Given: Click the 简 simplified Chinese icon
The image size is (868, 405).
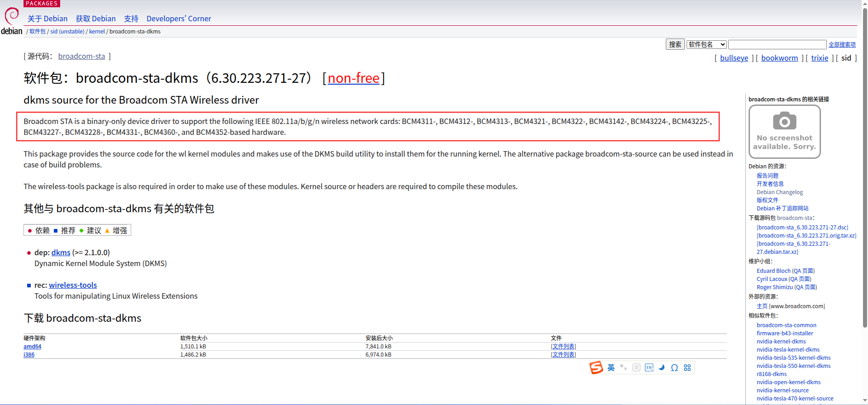Looking at the screenshot, I should click(x=636, y=367).
